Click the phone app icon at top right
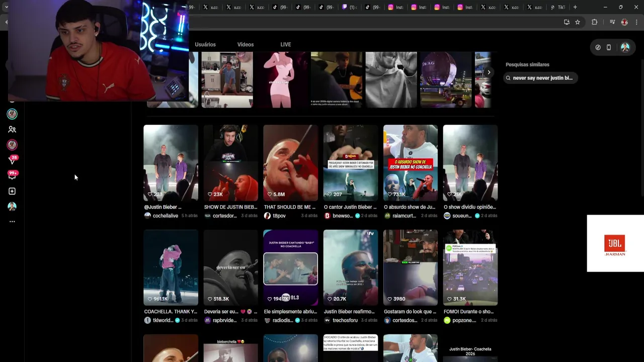Screen dimensions: 644x362 click(x=609, y=47)
